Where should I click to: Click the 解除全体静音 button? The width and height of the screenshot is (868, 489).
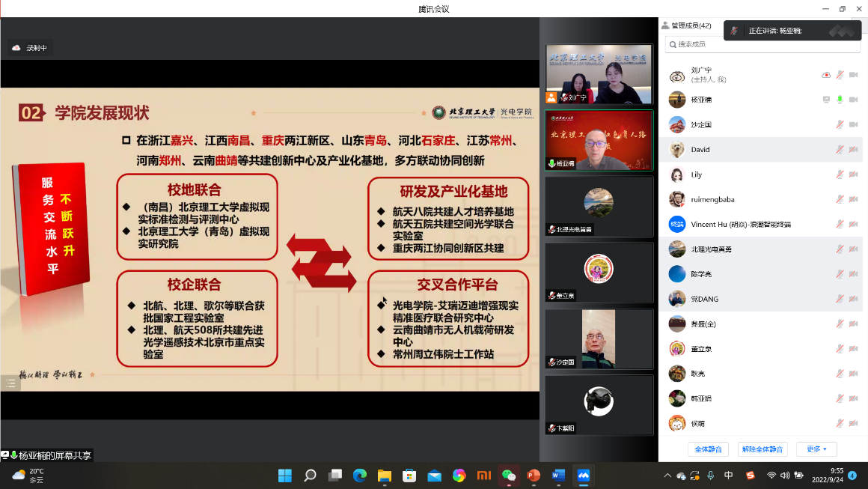click(x=762, y=449)
